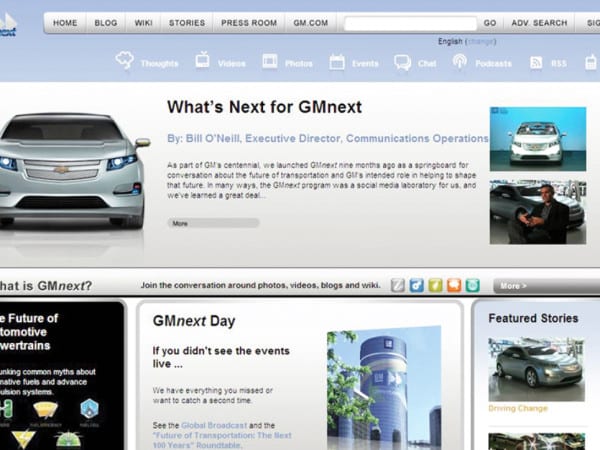Click inside the search text field
The image size is (600, 450).
coord(409,22)
